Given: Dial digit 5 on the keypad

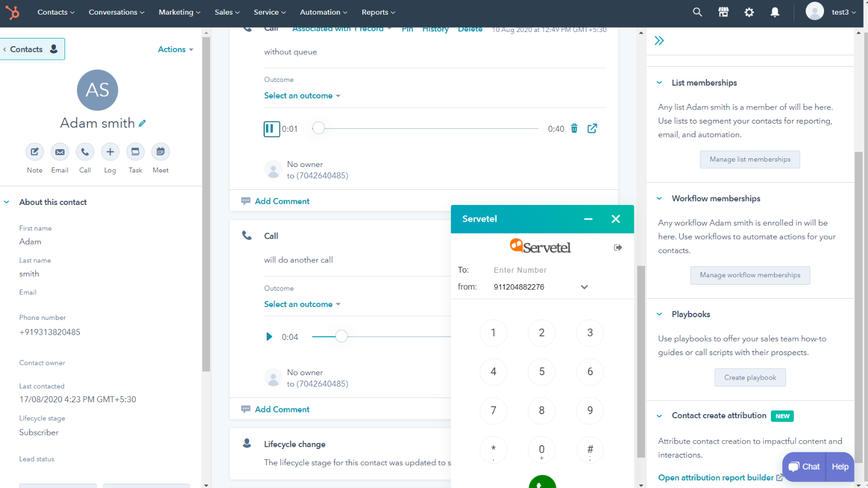Looking at the screenshot, I should pyautogui.click(x=541, y=372).
